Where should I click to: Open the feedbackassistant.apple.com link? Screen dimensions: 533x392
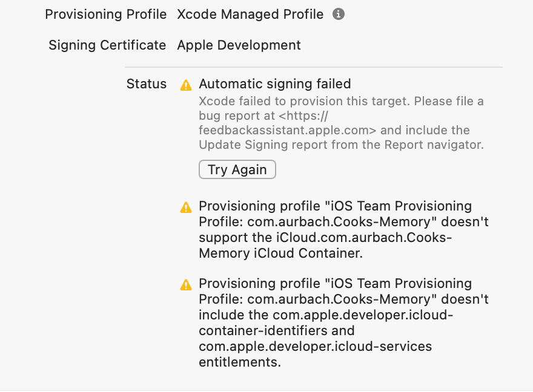288,130
